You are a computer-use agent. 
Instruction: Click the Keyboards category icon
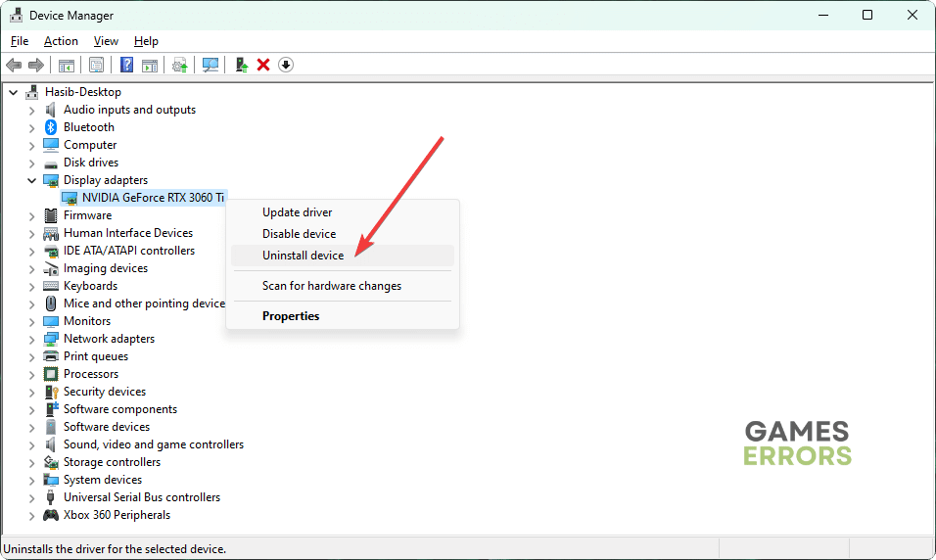tap(51, 286)
